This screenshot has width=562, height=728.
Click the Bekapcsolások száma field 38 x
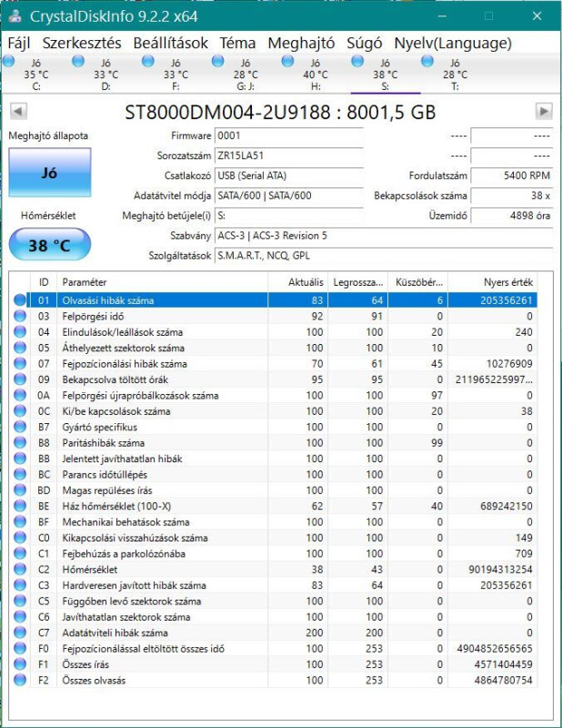(x=511, y=196)
